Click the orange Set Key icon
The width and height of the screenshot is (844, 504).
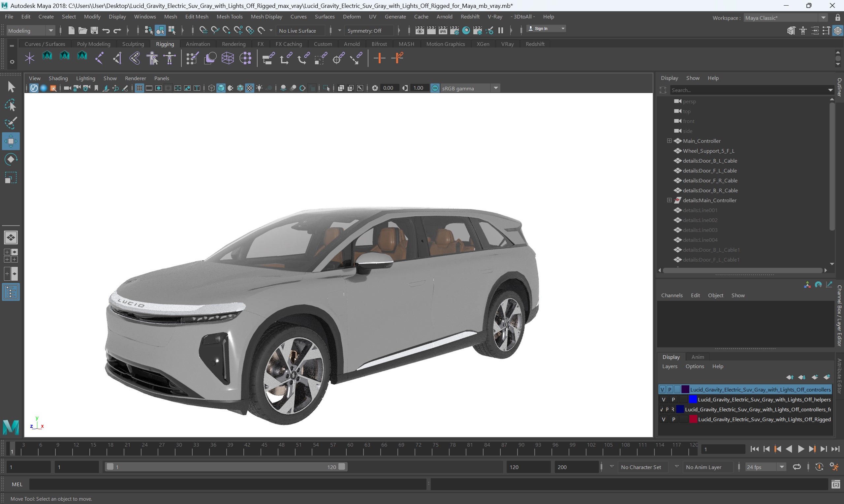click(380, 58)
